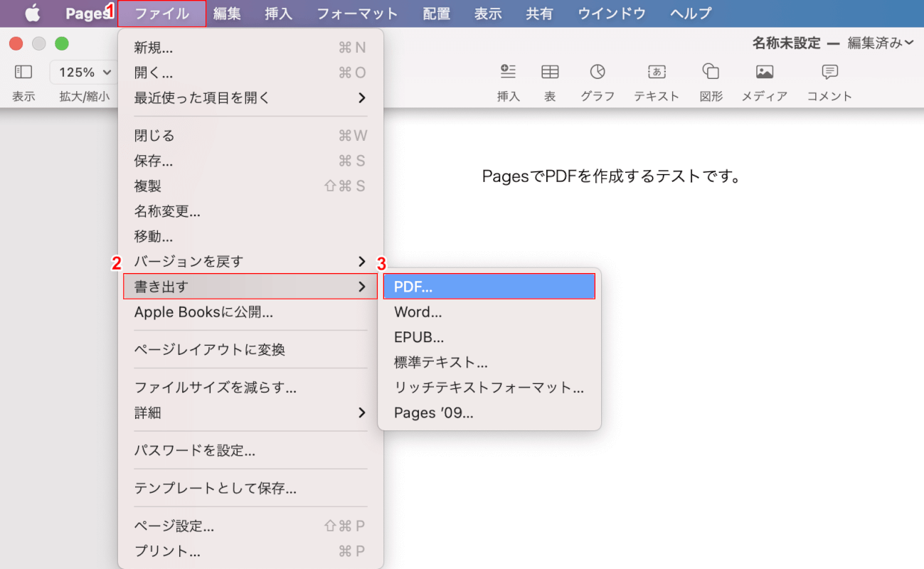Viewport: 924px width, 569px height.
Task: Expand the 詳細 submenu
Action: click(250, 413)
